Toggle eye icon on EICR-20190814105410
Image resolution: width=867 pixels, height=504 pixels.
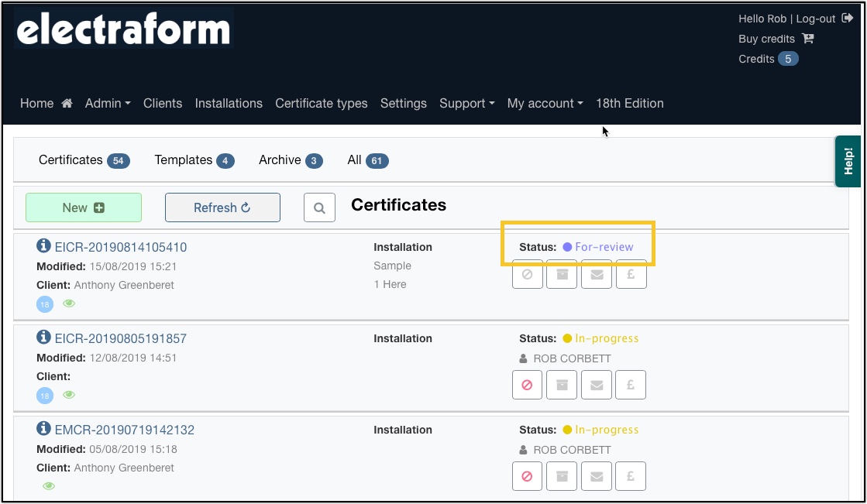pyautogui.click(x=68, y=303)
